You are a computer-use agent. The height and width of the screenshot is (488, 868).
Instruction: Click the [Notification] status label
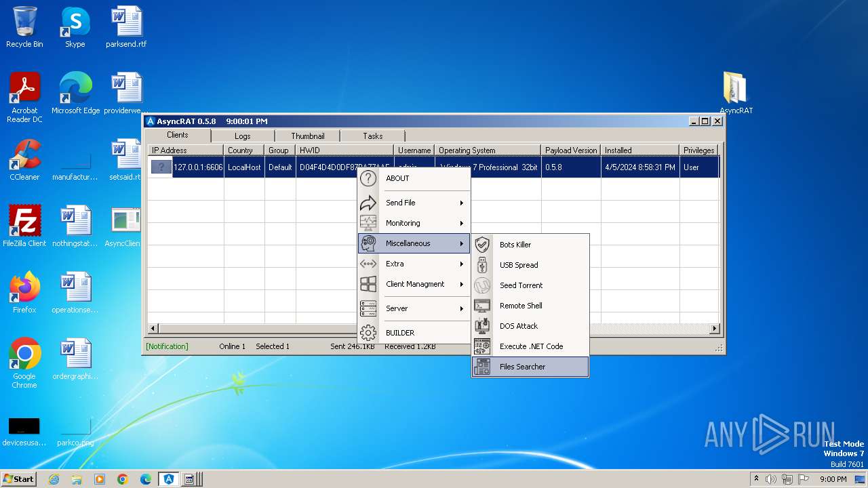click(x=167, y=346)
